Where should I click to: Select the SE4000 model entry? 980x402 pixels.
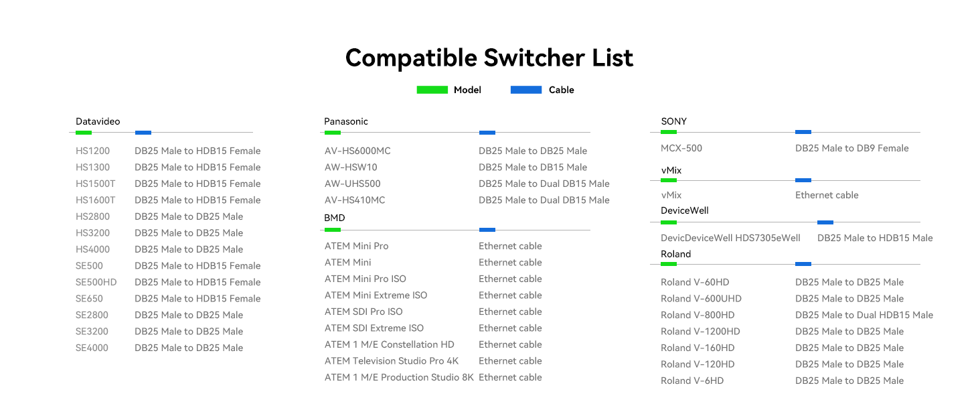point(92,348)
